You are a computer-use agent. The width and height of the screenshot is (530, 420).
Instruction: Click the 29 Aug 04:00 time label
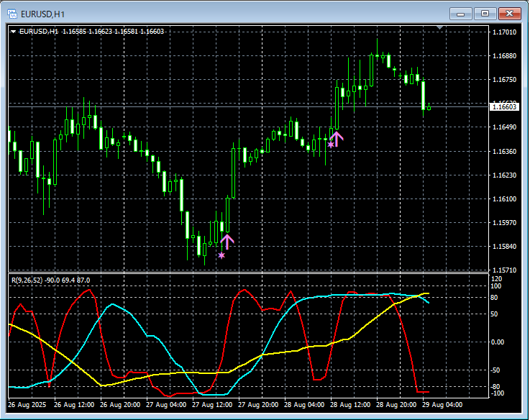click(442, 404)
